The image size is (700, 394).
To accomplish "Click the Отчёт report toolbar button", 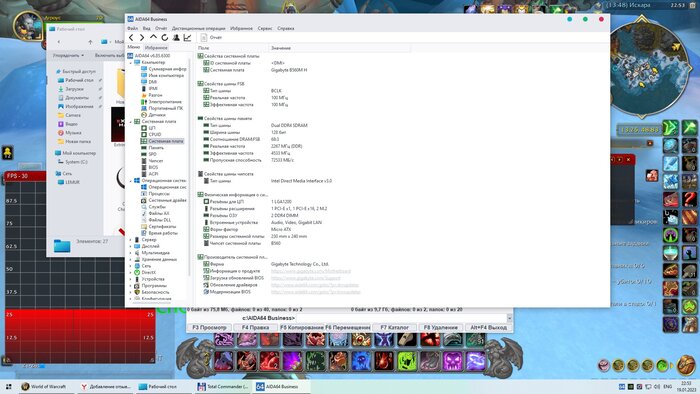I will [211, 38].
